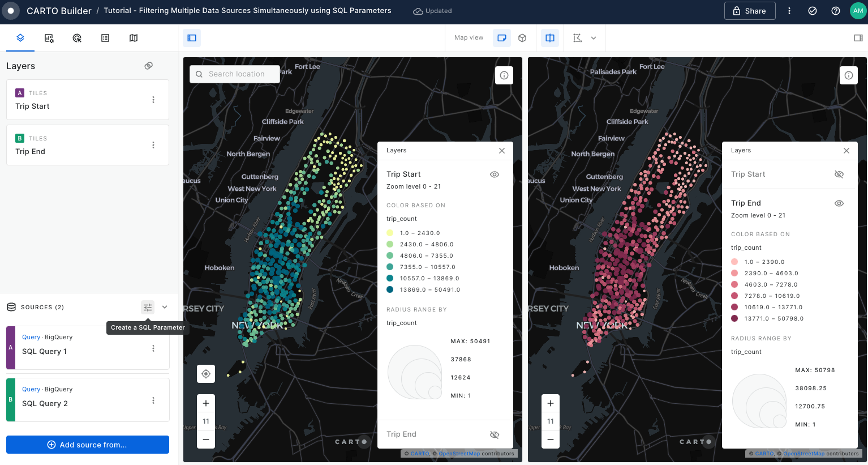Image resolution: width=868 pixels, height=465 pixels.
Task: Collapse the Sources section chevron
Action: pos(165,307)
